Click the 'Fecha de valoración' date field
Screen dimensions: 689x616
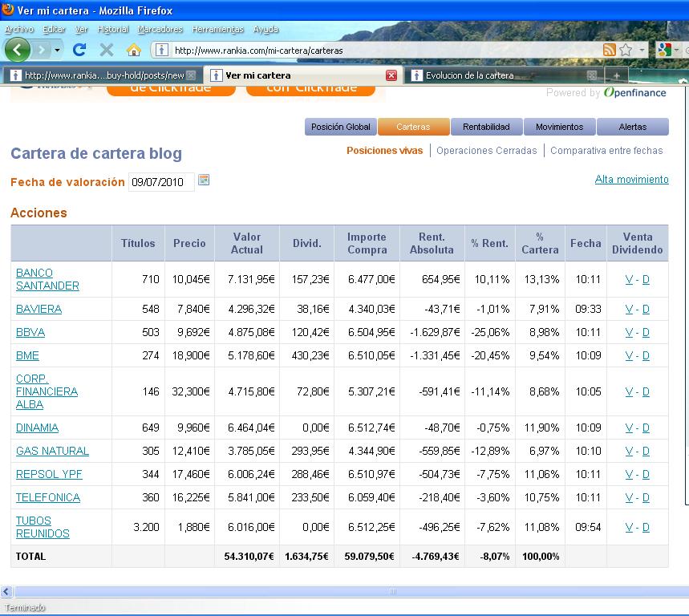[160, 182]
